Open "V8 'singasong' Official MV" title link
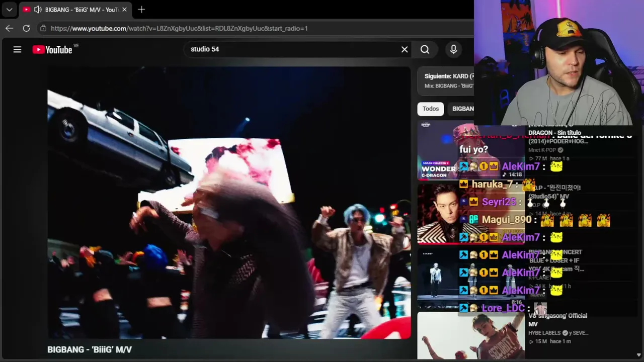Viewport: 644px width, 362px height. (x=557, y=320)
